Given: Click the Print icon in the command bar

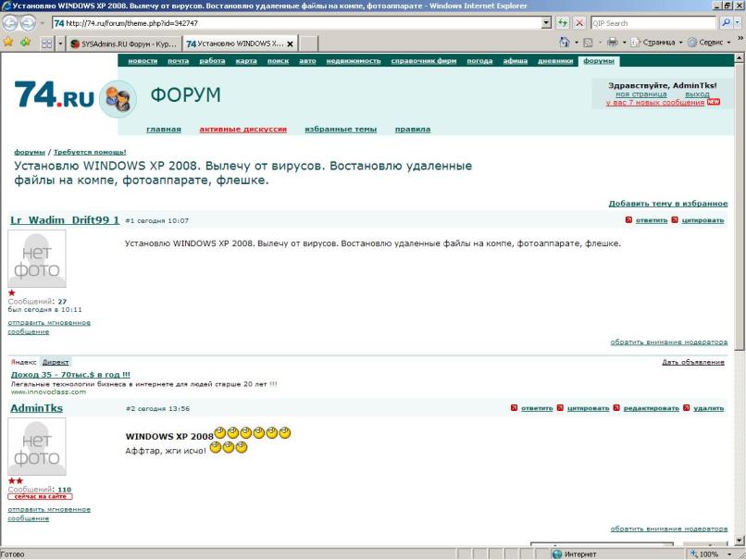Looking at the screenshot, I should (x=613, y=43).
